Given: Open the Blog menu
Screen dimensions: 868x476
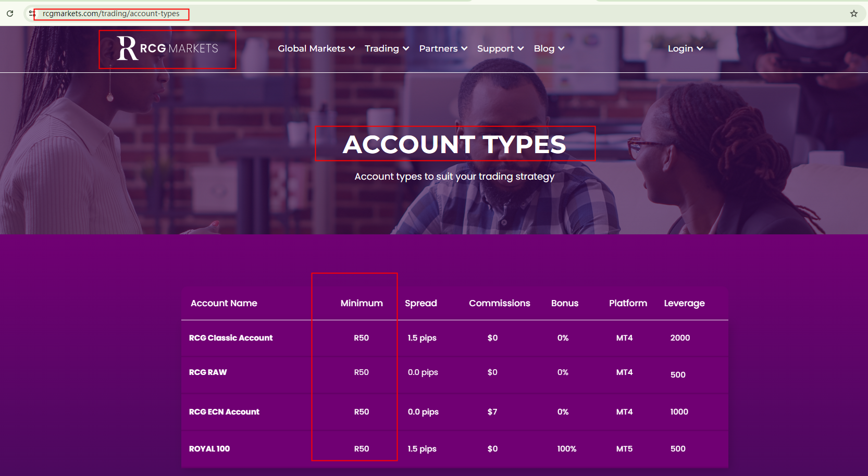Looking at the screenshot, I should [549, 48].
